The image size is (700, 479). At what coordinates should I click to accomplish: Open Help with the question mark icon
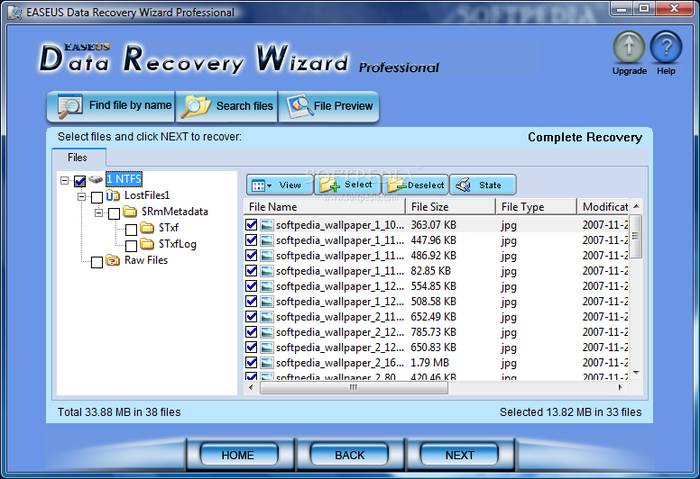coord(665,47)
